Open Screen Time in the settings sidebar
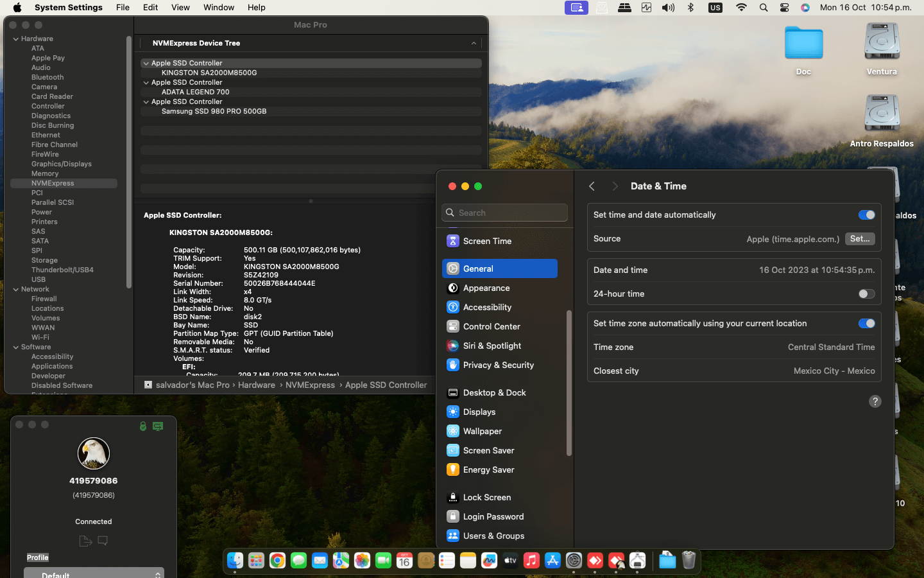Image resolution: width=924 pixels, height=578 pixels. 487,241
